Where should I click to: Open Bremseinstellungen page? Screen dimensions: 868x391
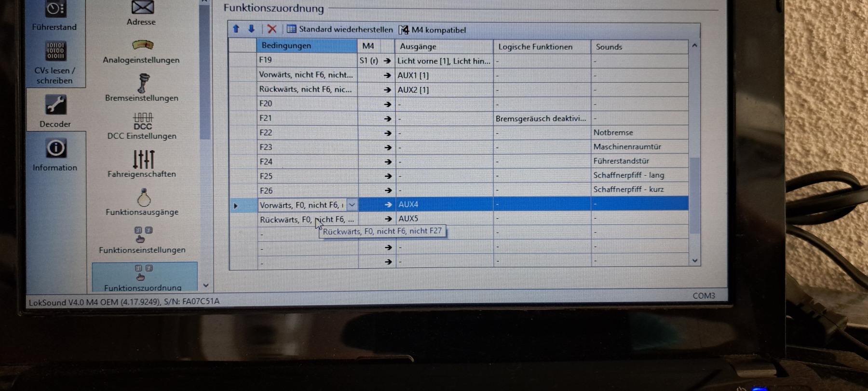(142, 88)
